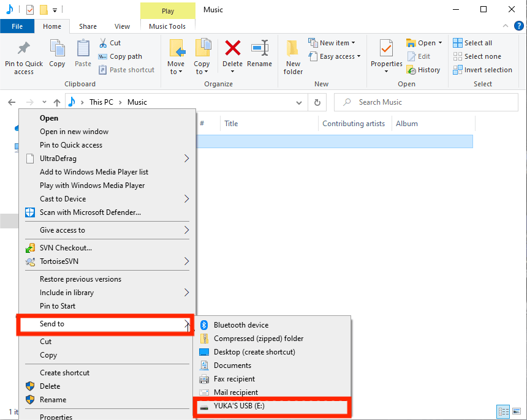The width and height of the screenshot is (527, 420).
Task: Open address bar history dropdown arrow
Action: [299, 103]
